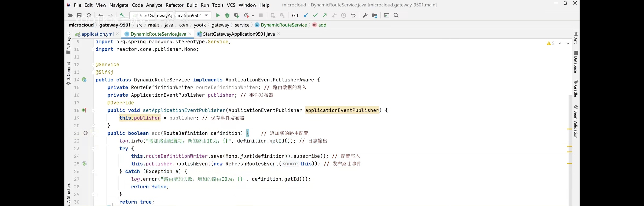The height and width of the screenshot is (206, 644).
Task: Click the Save All toolbar icon
Action: click(79, 16)
